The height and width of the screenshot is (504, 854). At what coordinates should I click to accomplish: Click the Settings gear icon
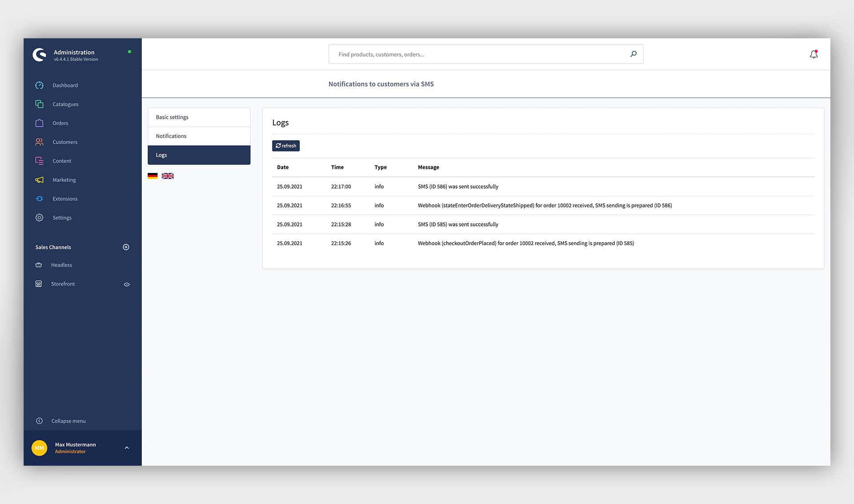pos(39,218)
